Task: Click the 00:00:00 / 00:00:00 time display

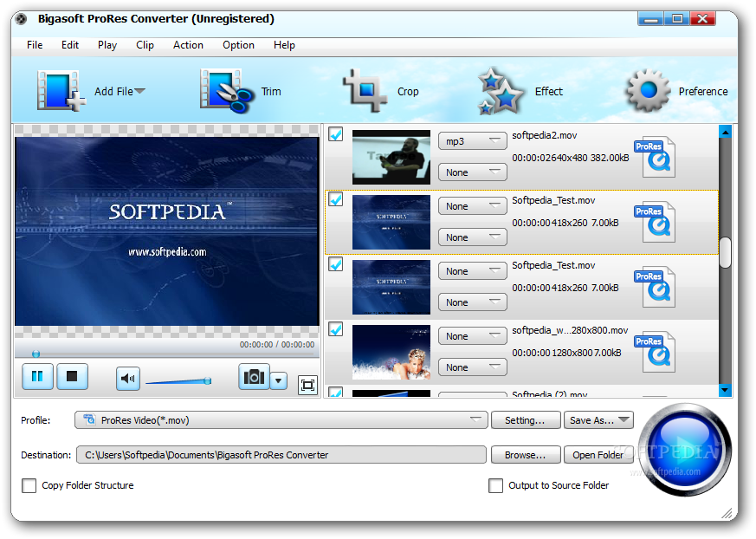Action: coord(277,345)
